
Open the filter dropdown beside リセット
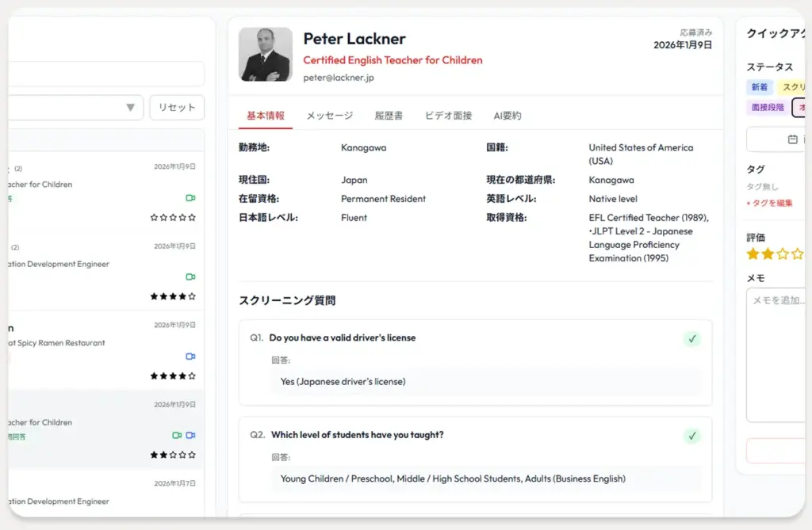coord(75,108)
